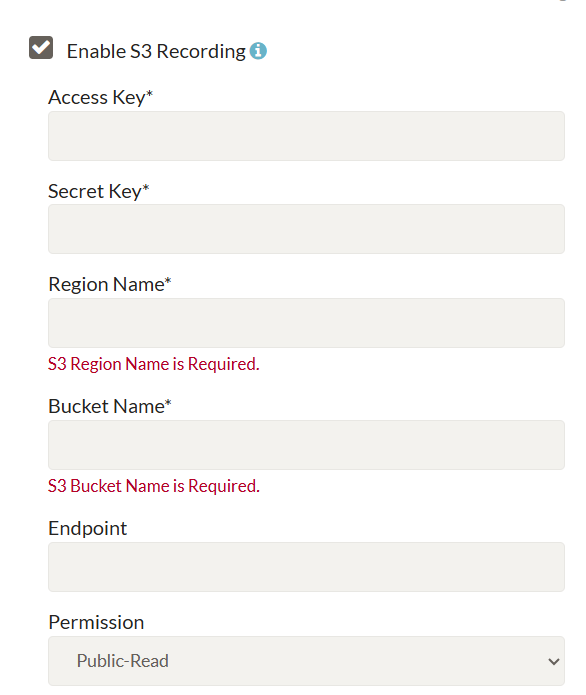The height and width of the screenshot is (695, 586).
Task: Focus the Secret Key input field
Action: coord(306,229)
